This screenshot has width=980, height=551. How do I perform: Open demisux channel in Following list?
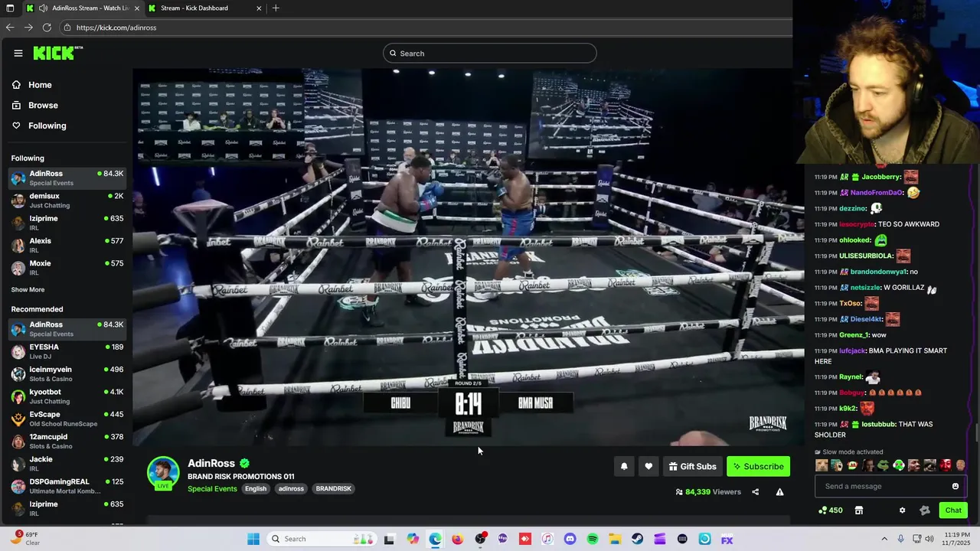66,201
